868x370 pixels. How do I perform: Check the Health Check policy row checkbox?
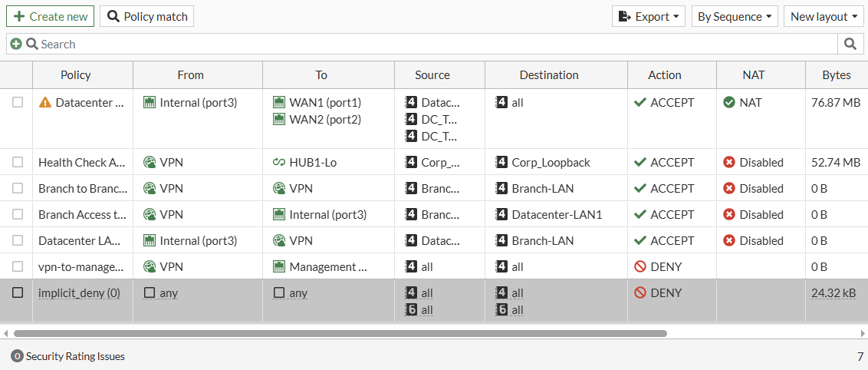[18, 162]
